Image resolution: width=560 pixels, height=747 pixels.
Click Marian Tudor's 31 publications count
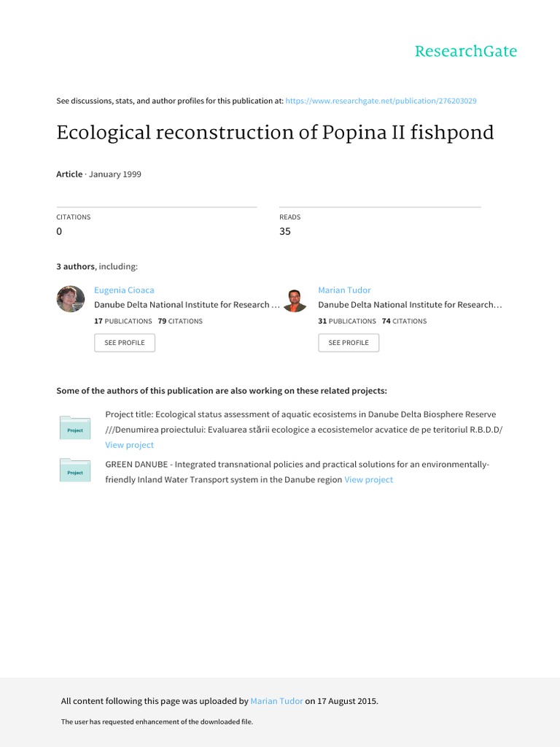coord(347,321)
